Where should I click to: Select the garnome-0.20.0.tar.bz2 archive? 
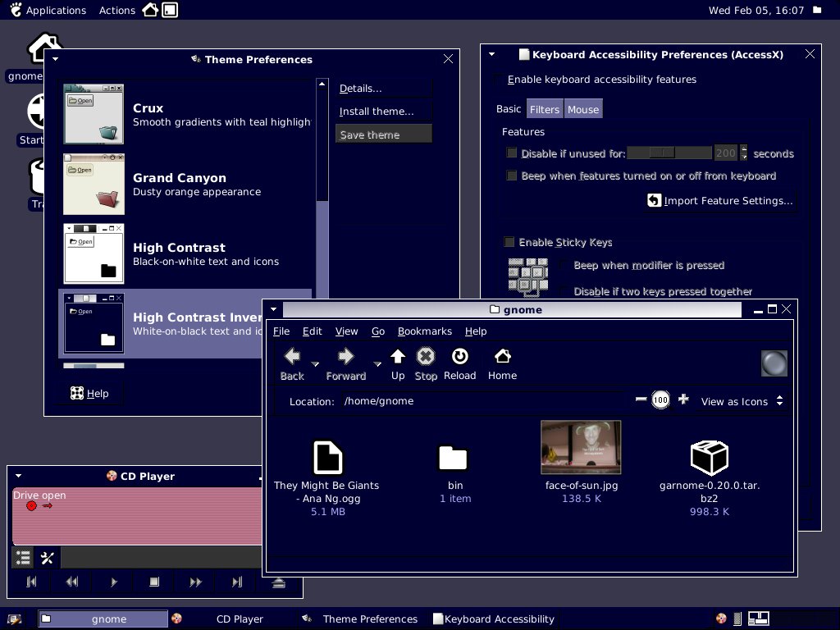(x=710, y=458)
